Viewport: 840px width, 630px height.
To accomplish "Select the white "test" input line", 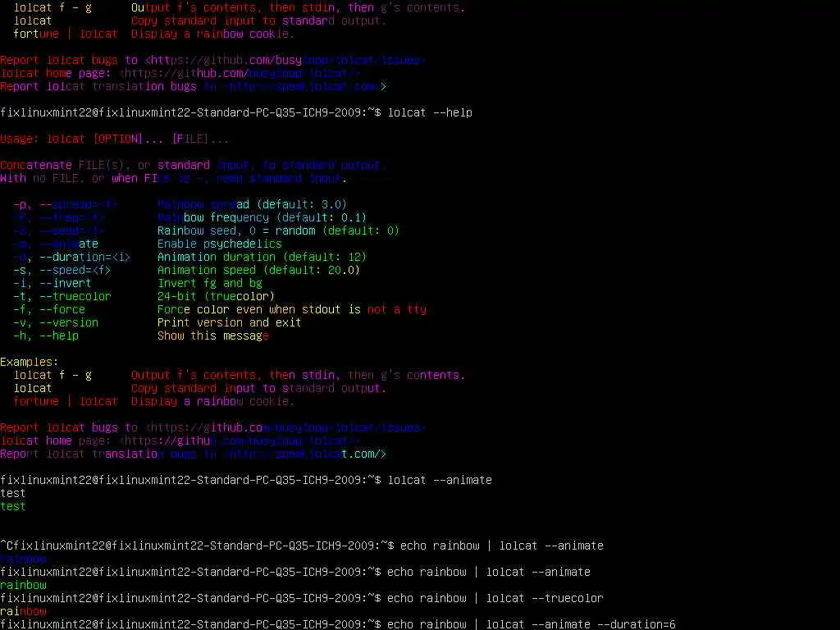I will [x=13, y=493].
